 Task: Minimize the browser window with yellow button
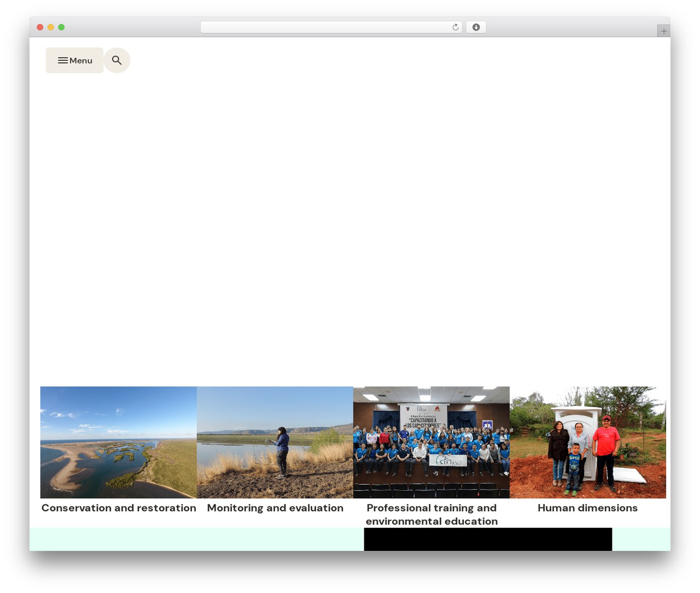50,27
